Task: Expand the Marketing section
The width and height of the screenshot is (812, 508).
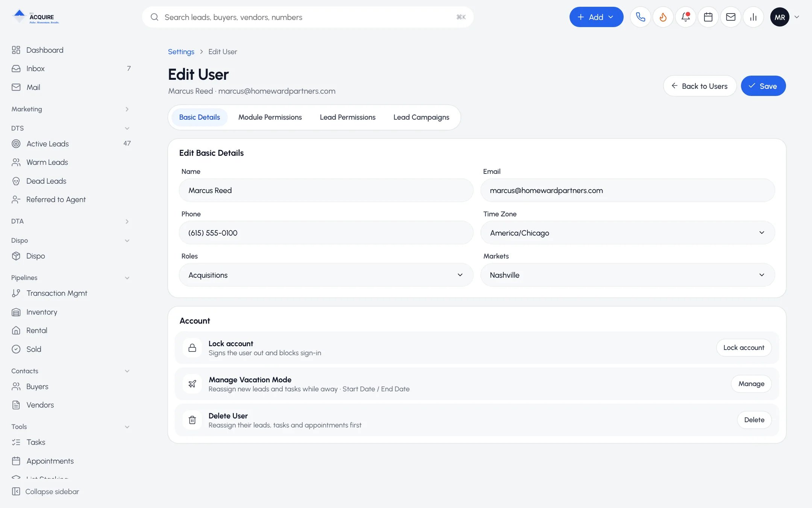Action: tap(71, 109)
